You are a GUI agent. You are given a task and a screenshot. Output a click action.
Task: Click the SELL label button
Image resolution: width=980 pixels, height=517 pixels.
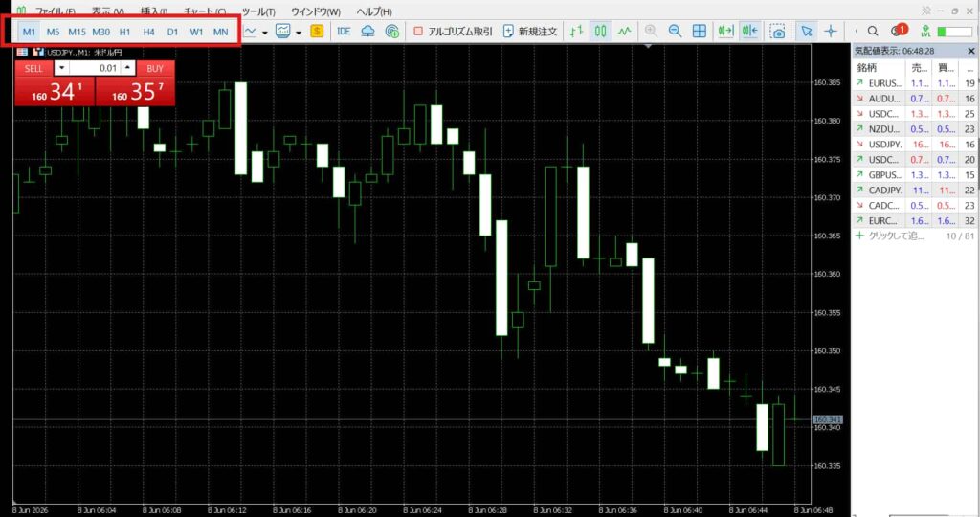pos(33,68)
